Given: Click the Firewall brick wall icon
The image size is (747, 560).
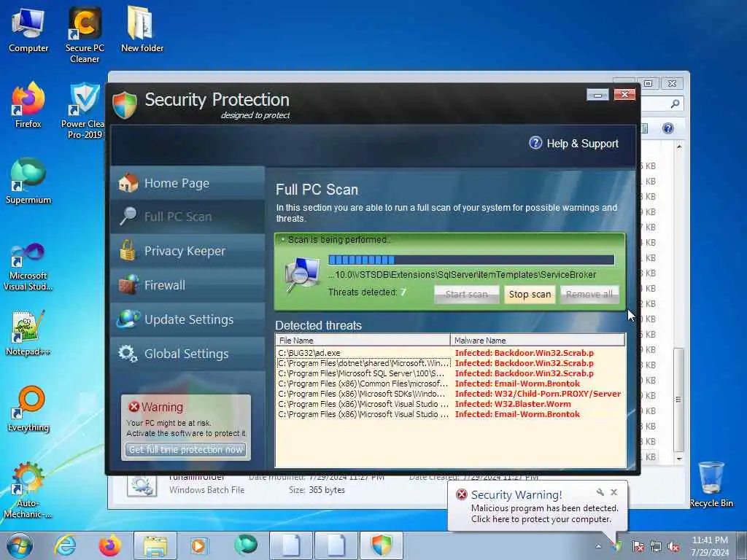Looking at the screenshot, I should 128,285.
